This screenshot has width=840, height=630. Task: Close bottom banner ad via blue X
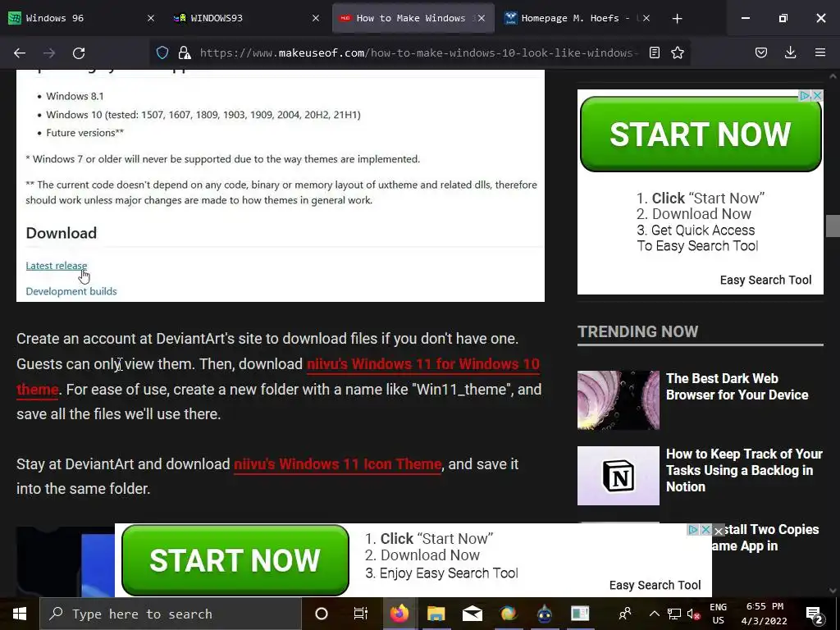tap(705, 529)
